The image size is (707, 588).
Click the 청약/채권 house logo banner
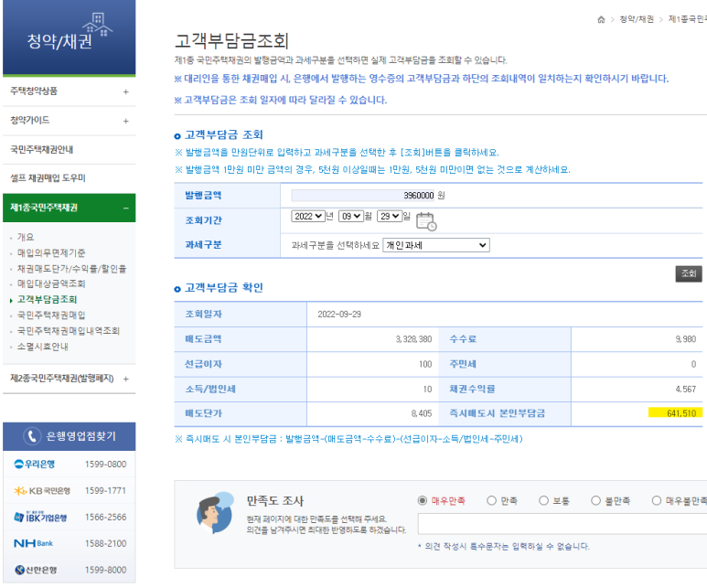(x=69, y=37)
